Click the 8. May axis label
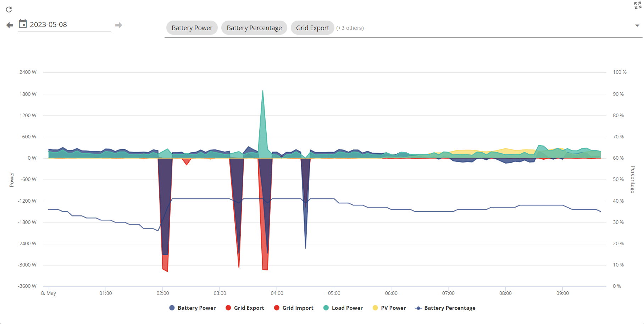Image resolution: width=644 pixels, height=324 pixels. coord(49,293)
